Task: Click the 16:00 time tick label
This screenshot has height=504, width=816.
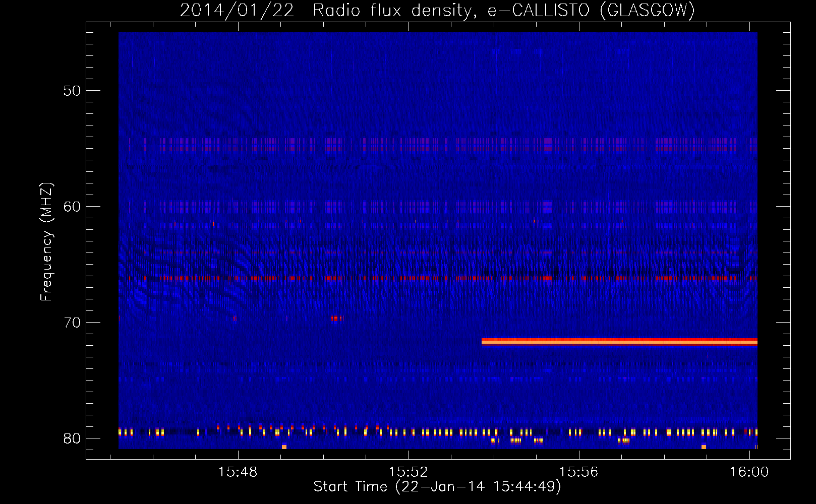Action: coord(749,472)
